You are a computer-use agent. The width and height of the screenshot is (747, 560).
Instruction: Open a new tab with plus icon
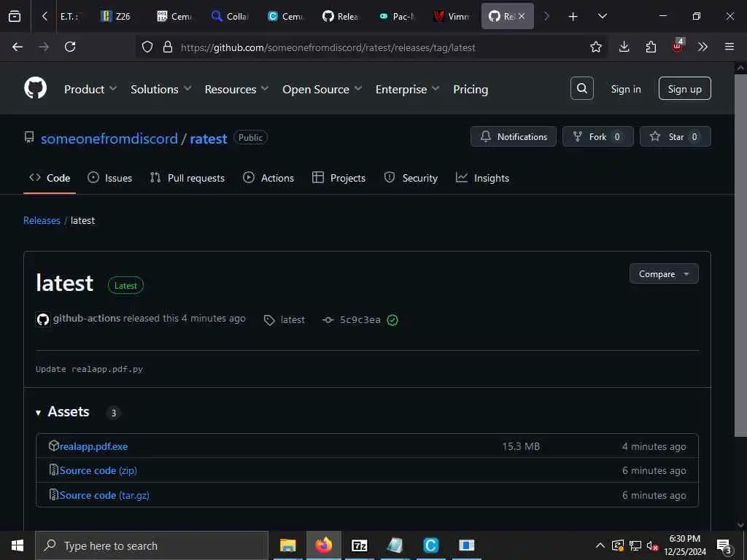(573, 17)
